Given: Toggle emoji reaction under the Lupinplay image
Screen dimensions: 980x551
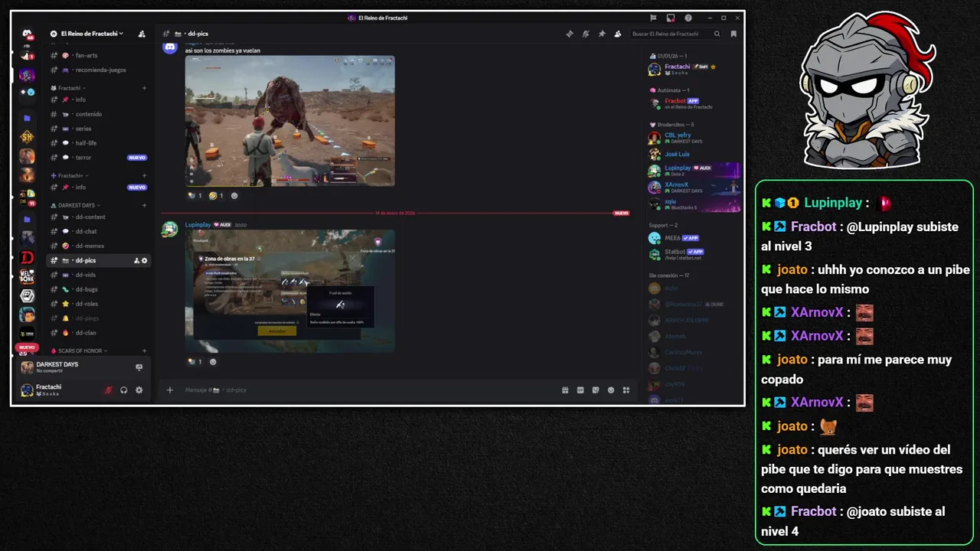Looking at the screenshot, I should [x=194, y=362].
